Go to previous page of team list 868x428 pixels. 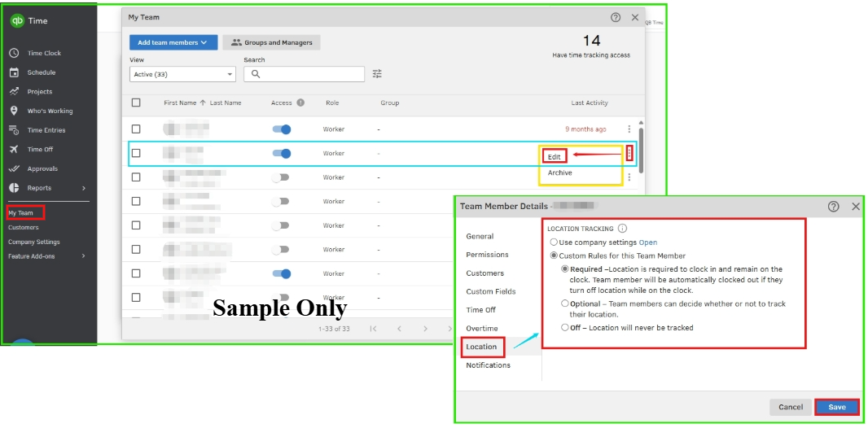click(x=399, y=329)
